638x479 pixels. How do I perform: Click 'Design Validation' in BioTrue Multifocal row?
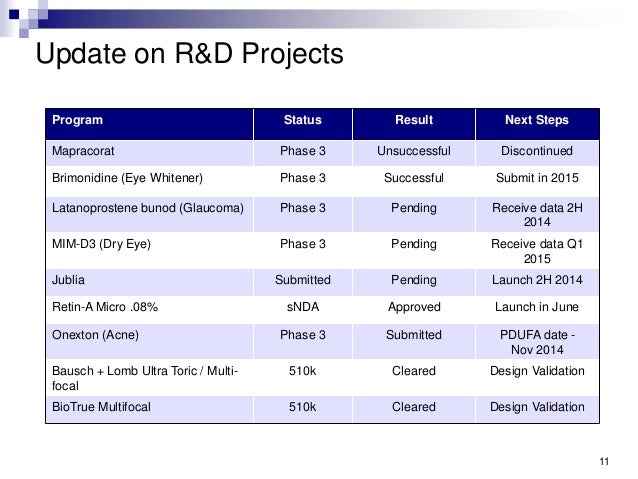tap(537, 407)
